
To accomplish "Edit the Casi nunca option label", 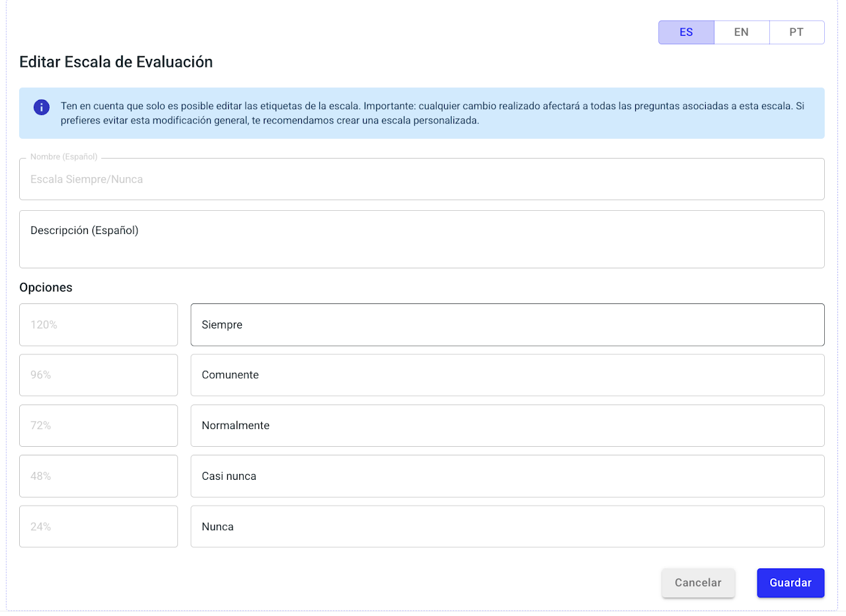I will (507, 476).
